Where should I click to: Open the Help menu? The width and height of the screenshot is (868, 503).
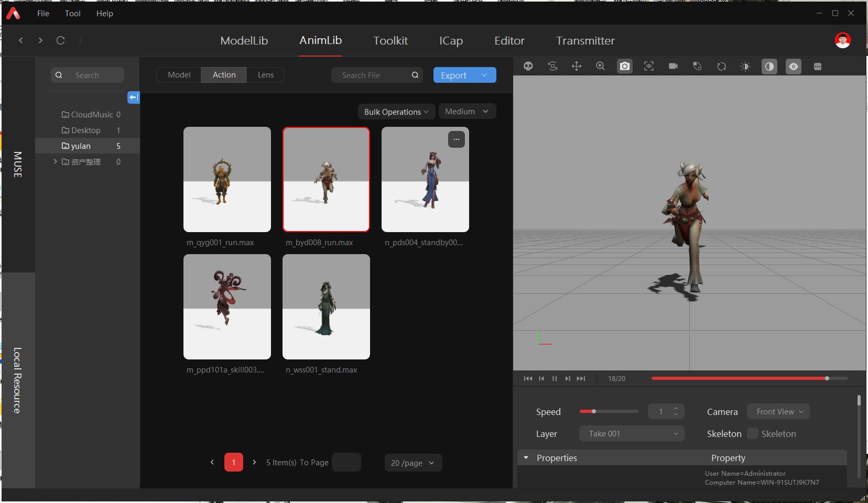105,13
